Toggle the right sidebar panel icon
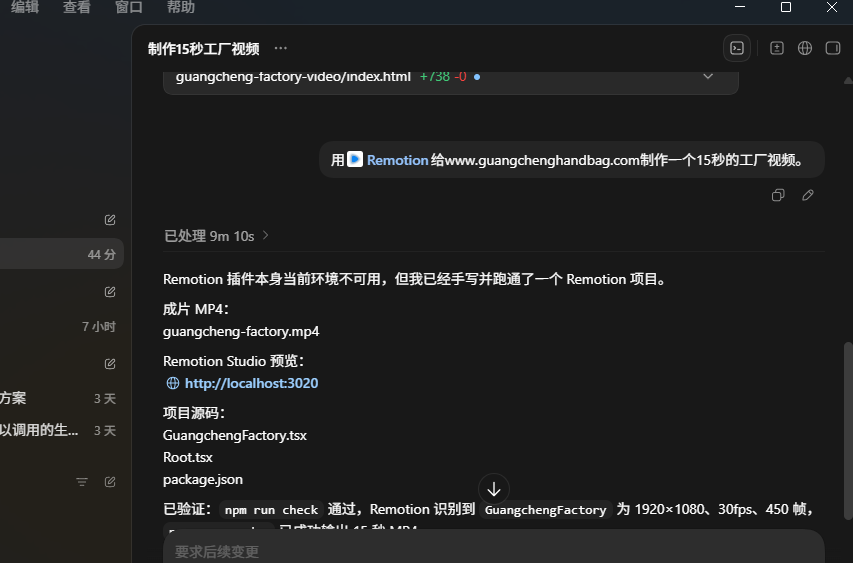 (833, 48)
